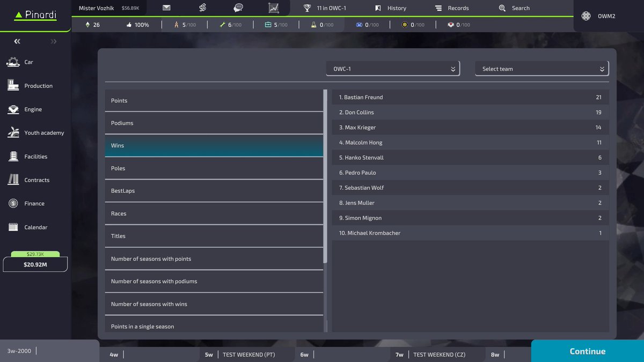Click the Finance dollar coin icon
The height and width of the screenshot is (362, 644).
coord(13,204)
